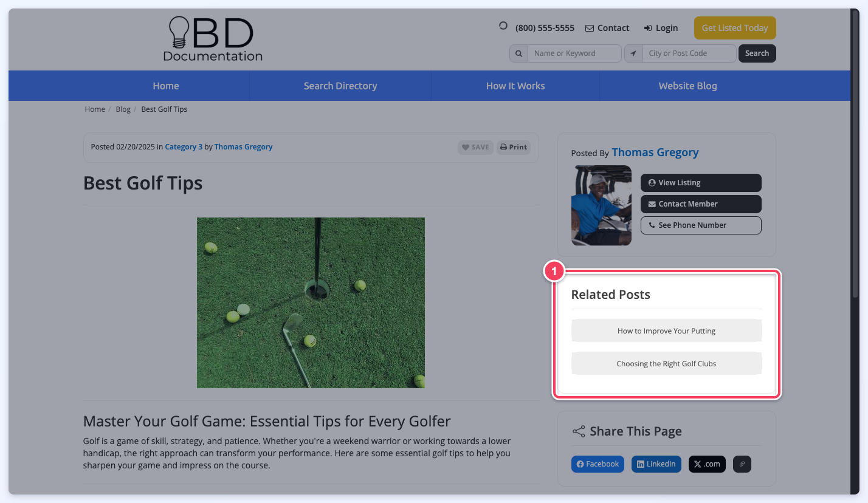Screen dimensions: 868x503
Task: Click the loading spinner icon by phone number
Action: pos(503,26)
